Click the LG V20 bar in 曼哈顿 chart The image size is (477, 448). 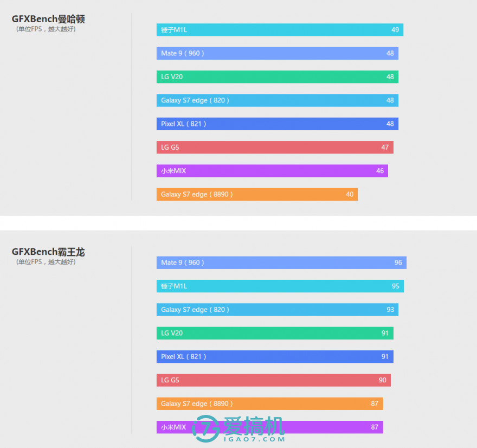click(277, 77)
